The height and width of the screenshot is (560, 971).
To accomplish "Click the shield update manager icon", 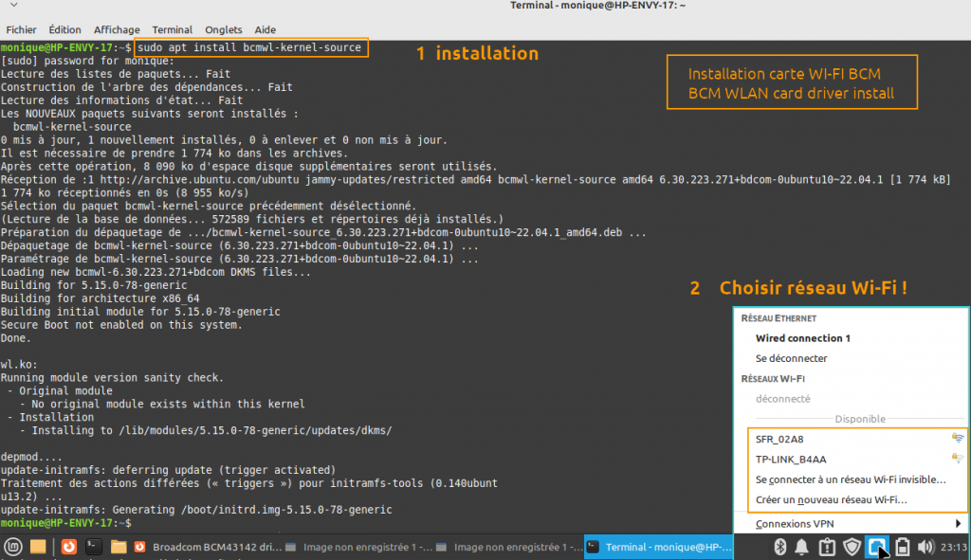I will click(852, 547).
